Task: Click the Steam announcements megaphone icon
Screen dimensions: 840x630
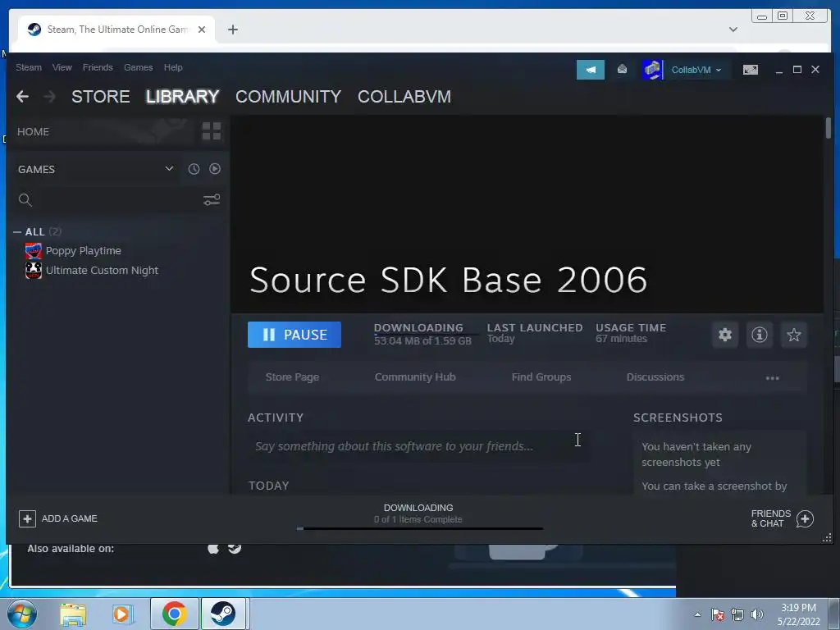Action: coord(591,70)
